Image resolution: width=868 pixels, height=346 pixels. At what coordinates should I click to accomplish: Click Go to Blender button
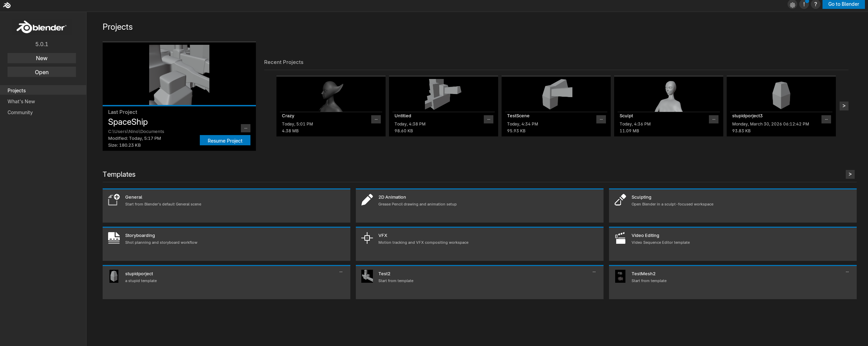click(x=844, y=4)
